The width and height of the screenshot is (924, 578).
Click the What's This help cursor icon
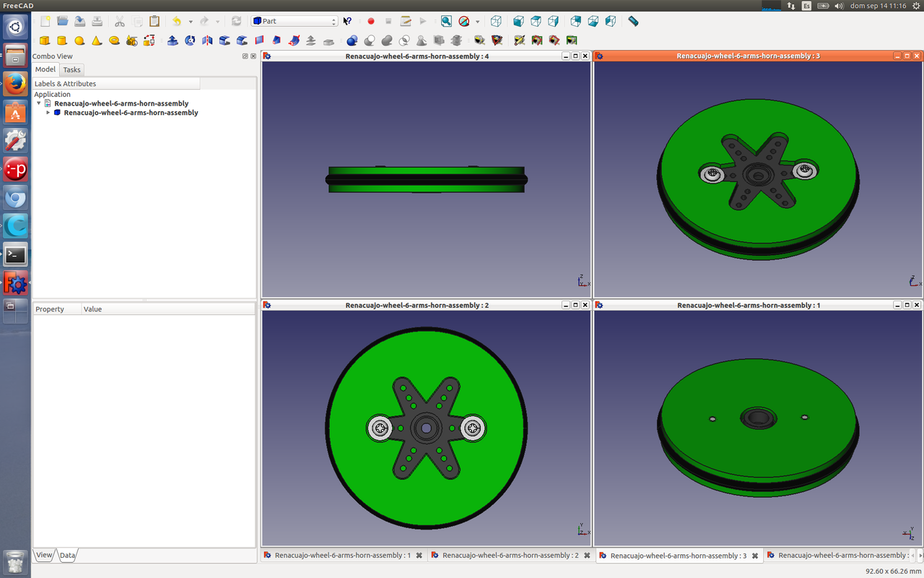[x=347, y=22]
